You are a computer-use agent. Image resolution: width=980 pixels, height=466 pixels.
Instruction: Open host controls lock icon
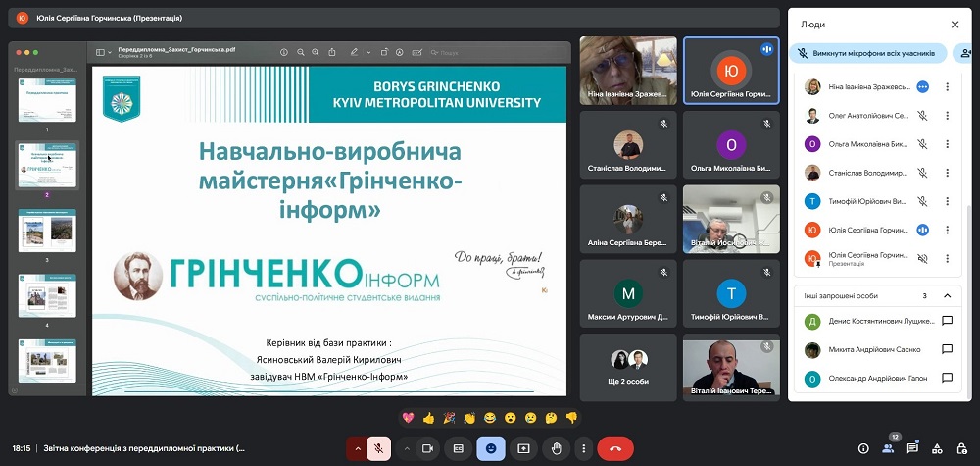click(x=962, y=448)
